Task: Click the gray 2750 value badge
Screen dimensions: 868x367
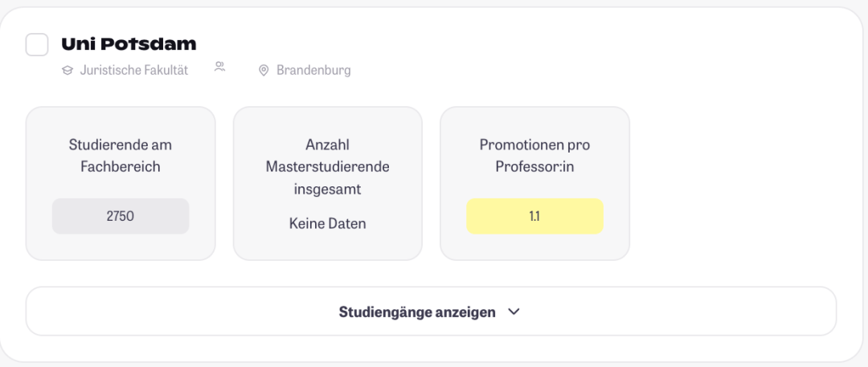Action: point(121,216)
